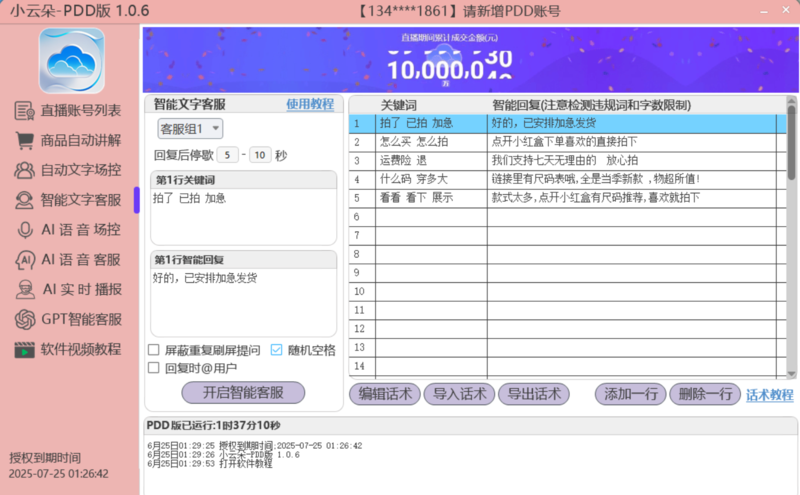The height and width of the screenshot is (495, 800).
Task: Click 话术教程 link
Action: 769,395
